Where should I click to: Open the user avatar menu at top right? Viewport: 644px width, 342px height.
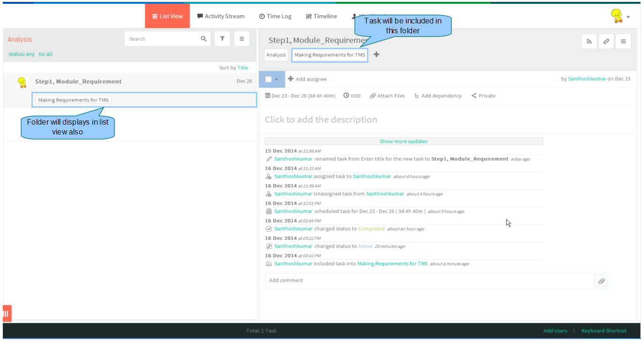coord(620,16)
